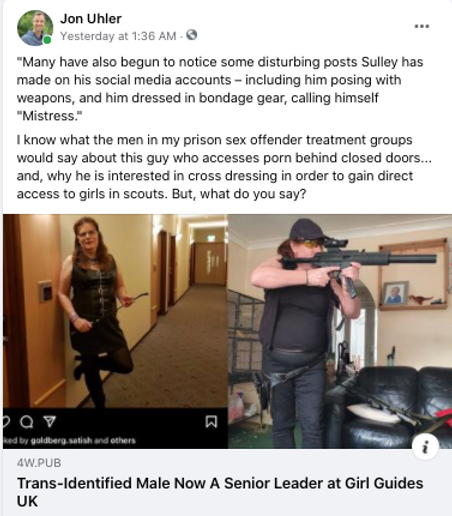Click the paragraph starting 'I know what the men'
452x516 pixels.
pyautogui.click(x=224, y=167)
